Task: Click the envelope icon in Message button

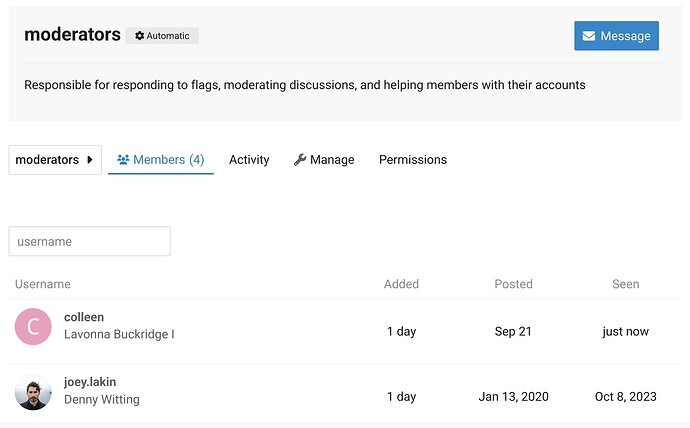Action: point(589,36)
